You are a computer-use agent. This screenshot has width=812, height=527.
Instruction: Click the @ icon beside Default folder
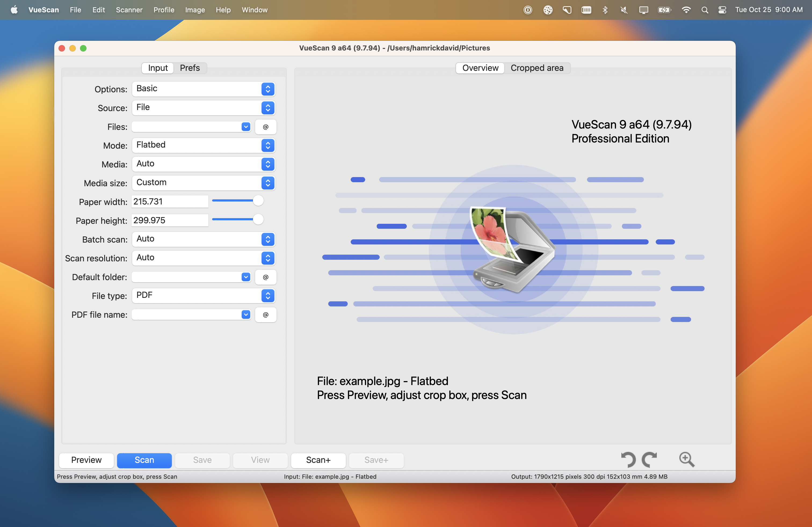pos(266,277)
